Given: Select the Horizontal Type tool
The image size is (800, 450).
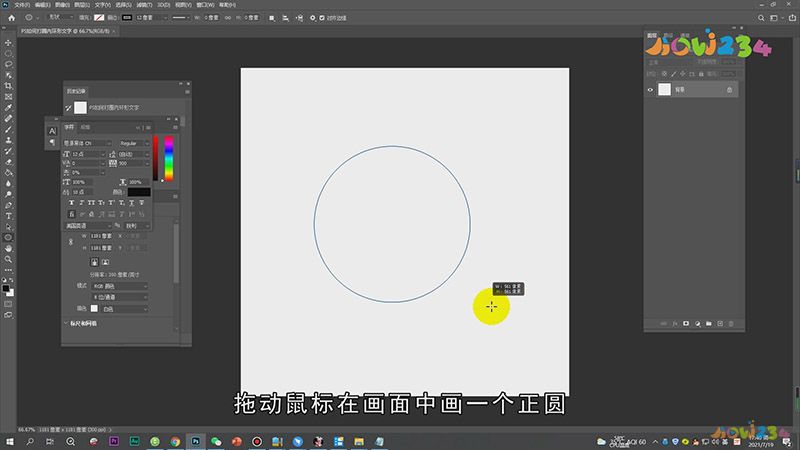Looking at the screenshot, I should coord(8,216).
